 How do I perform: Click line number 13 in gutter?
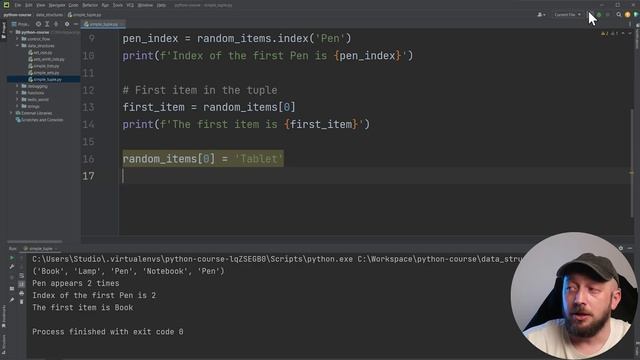89,107
